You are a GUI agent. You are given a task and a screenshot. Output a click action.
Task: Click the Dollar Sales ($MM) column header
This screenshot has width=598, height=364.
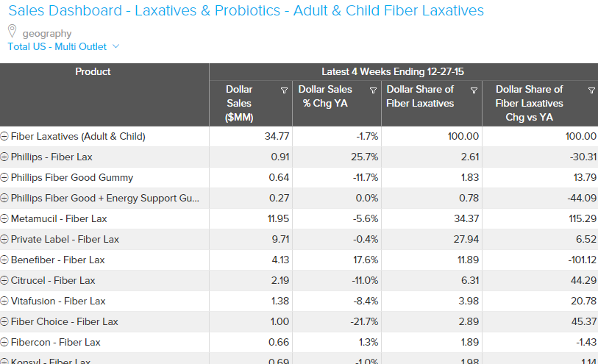point(239,104)
